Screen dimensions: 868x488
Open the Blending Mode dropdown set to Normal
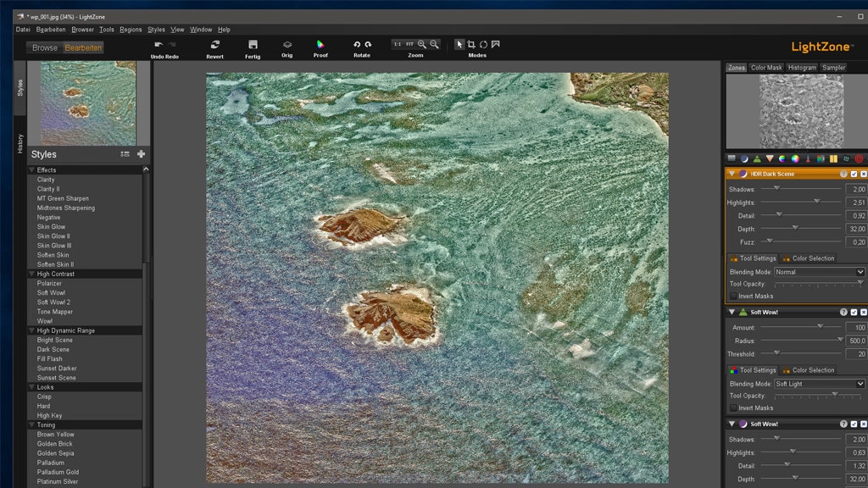click(820, 270)
